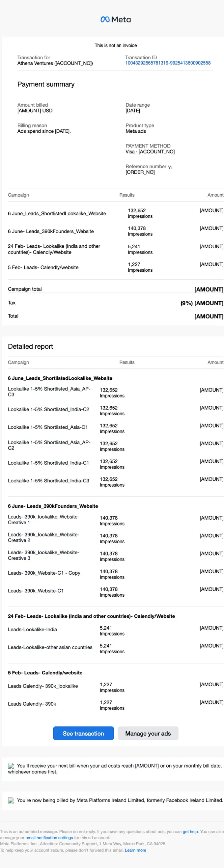The image size is (224, 868).
Task: Click the Meta logo at top
Action: (x=116, y=19)
